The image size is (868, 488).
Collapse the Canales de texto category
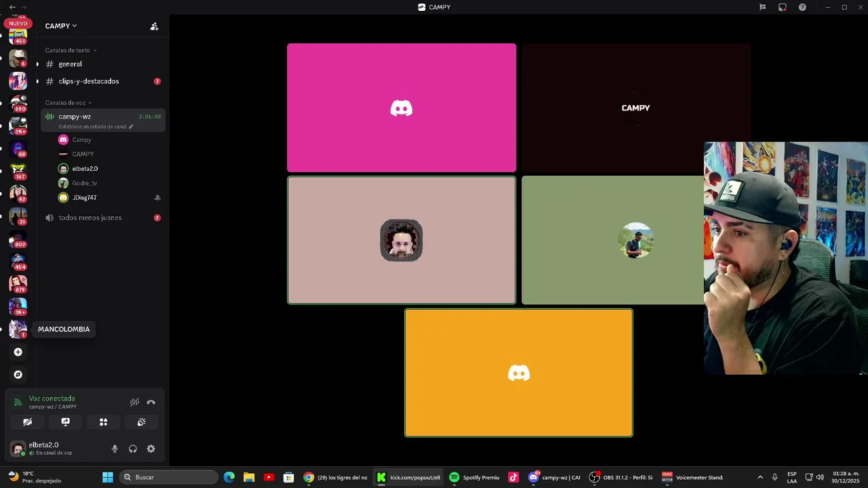coord(71,50)
